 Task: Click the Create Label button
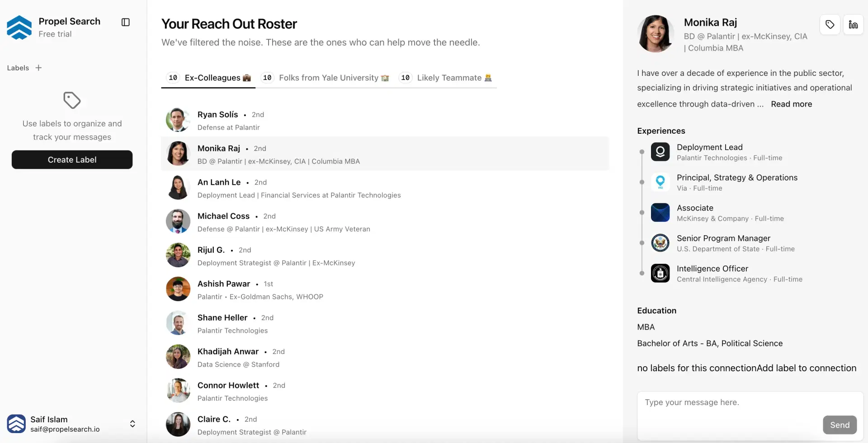(72, 160)
